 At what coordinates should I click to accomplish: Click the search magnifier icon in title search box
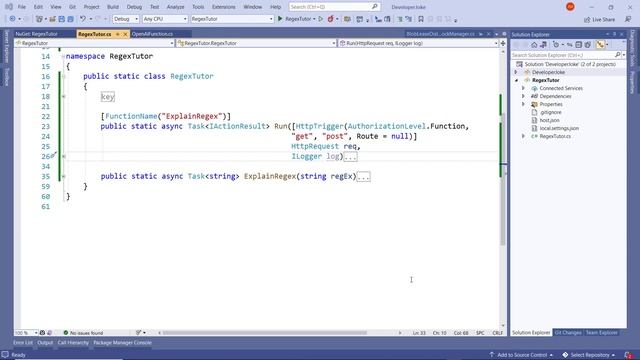pyautogui.click(x=374, y=7)
